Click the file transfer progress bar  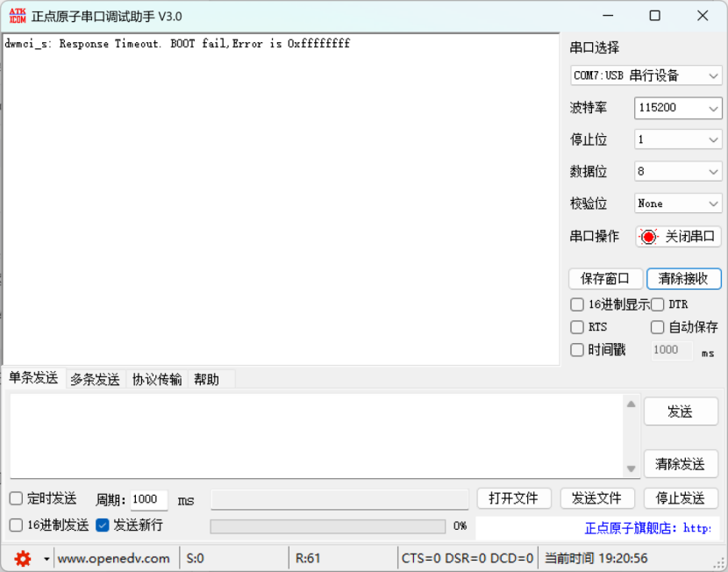click(x=327, y=526)
